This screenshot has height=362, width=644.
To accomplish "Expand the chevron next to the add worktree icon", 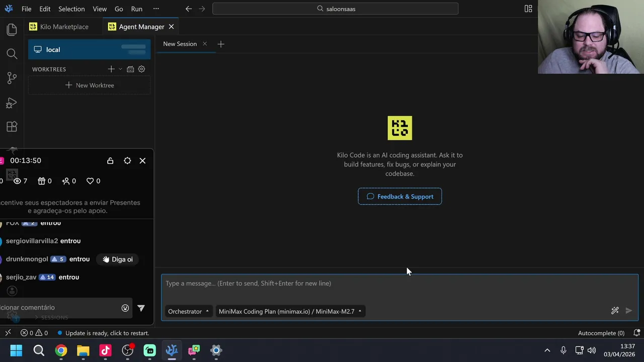I will (120, 69).
